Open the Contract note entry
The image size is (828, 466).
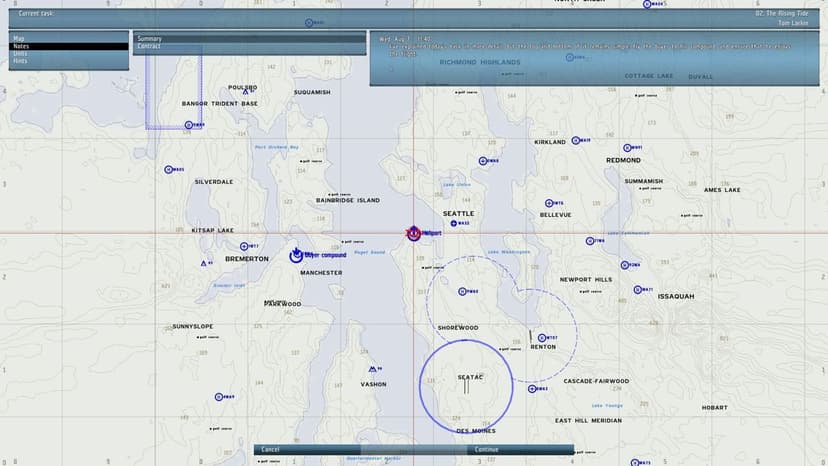[249, 46]
